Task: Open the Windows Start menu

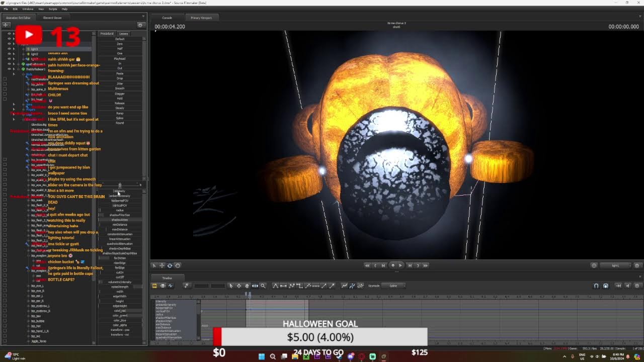Action: point(261,356)
